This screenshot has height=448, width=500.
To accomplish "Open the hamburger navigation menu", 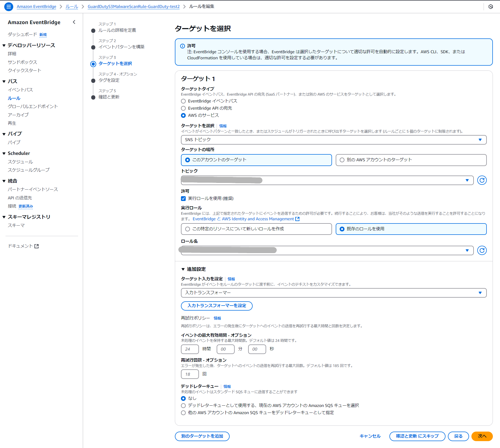I will tap(9, 7).
